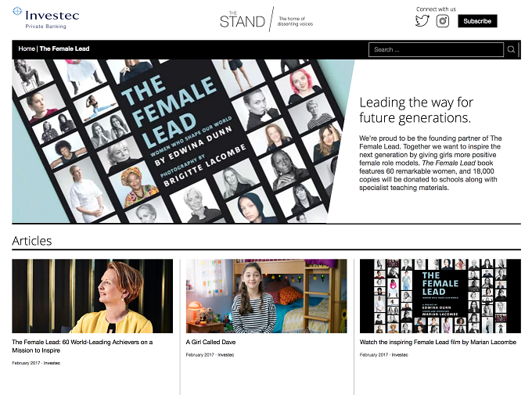Open Female Lead film poster thumbnail
This screenshot has height=395, width=532.
click(440, 296)
